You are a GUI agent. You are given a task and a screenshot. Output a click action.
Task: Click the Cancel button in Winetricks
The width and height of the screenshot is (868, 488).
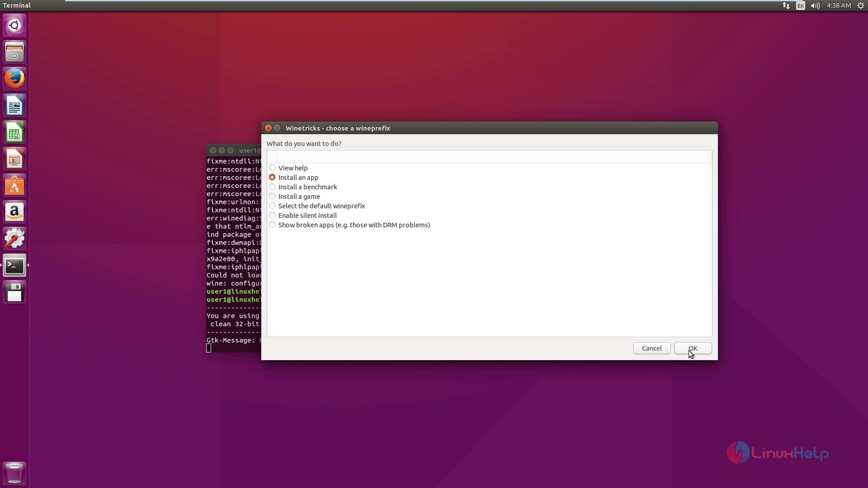pos(652,348)
